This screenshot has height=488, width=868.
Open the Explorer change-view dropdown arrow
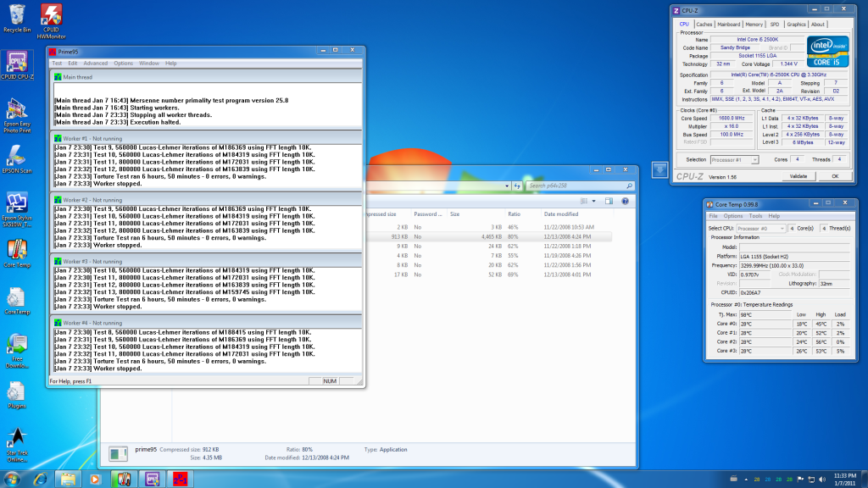pyautogui.click(x=594, y=202)
